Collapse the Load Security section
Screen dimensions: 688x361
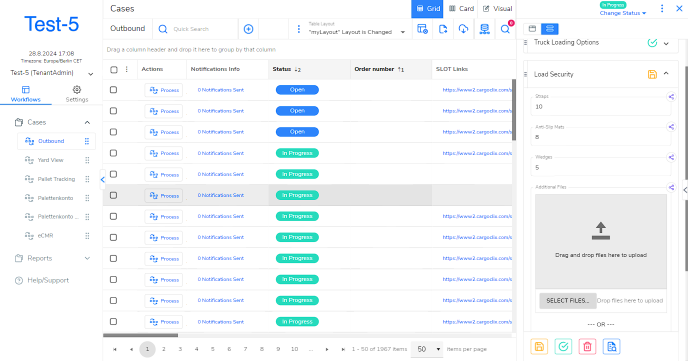coord(666,74)
